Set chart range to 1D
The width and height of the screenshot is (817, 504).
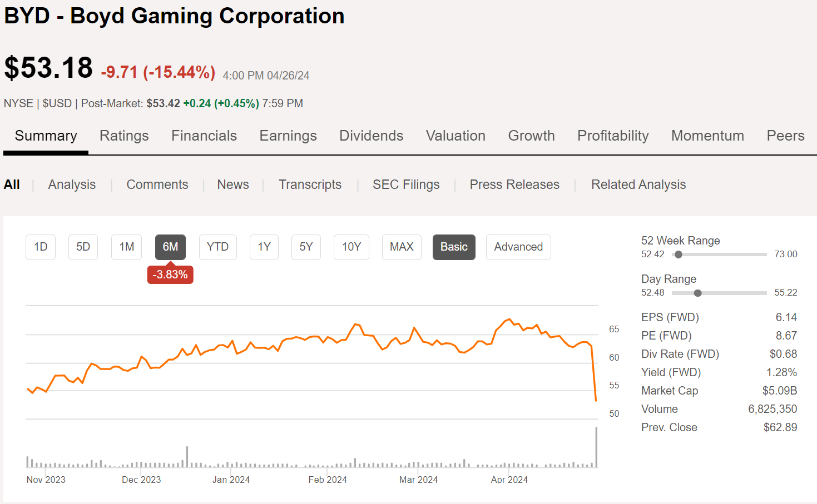(x=41, y=247)
